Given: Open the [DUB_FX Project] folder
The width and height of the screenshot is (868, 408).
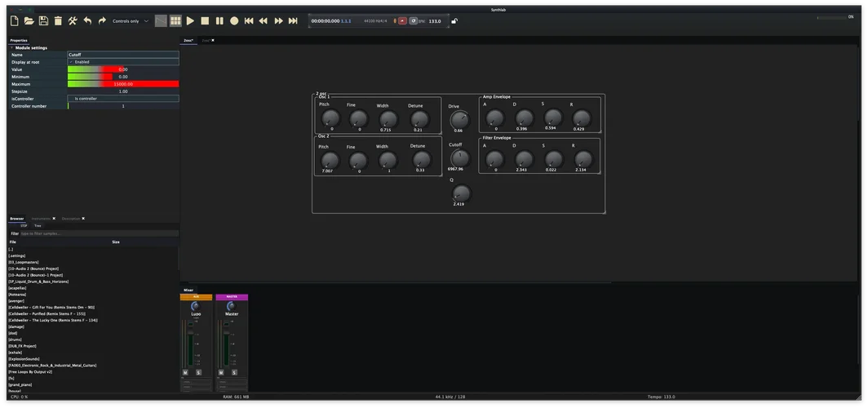Looking at the screenshot, I should (23, 346).
